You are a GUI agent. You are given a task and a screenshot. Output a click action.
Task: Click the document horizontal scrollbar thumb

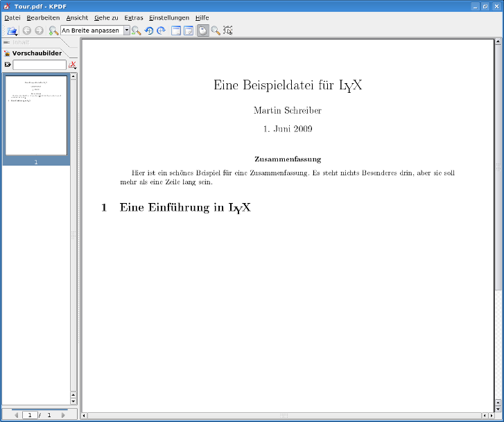[284, 416]
